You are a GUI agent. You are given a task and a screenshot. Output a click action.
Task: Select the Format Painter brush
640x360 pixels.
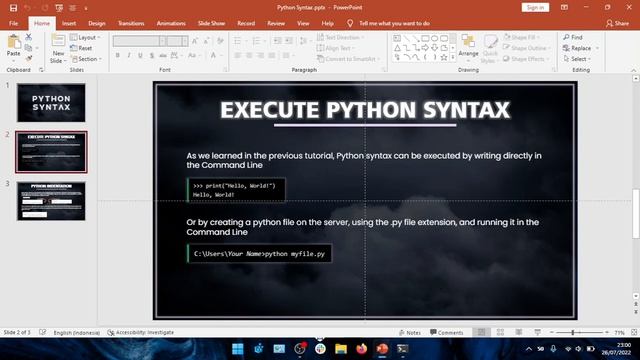point(29,58)
